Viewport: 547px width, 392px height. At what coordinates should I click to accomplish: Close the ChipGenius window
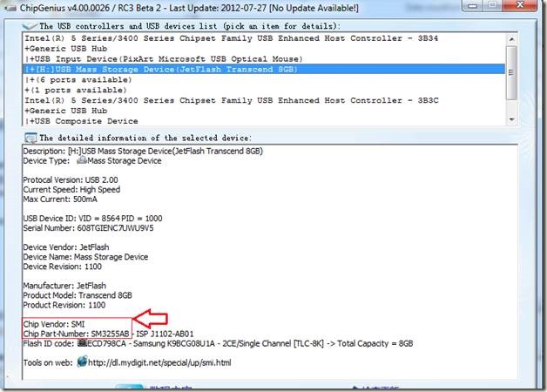pos(521,5)
